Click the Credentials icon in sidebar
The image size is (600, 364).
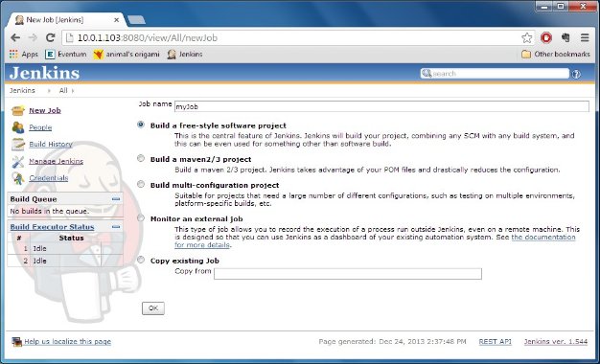[x=18, y=178]
